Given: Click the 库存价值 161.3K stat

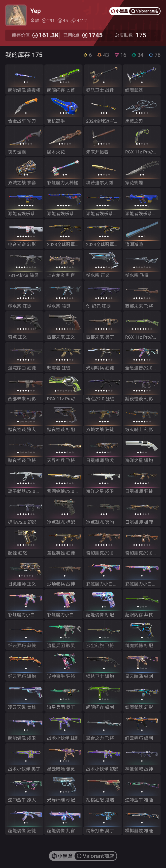Looking at the screenshot, I should 35,35.
